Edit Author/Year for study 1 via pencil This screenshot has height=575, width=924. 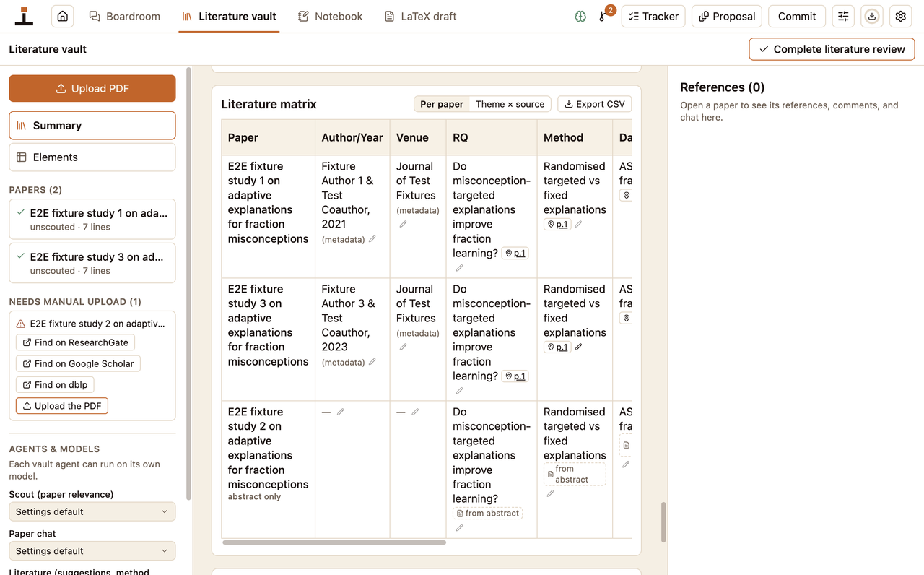[x=372, y=239]
